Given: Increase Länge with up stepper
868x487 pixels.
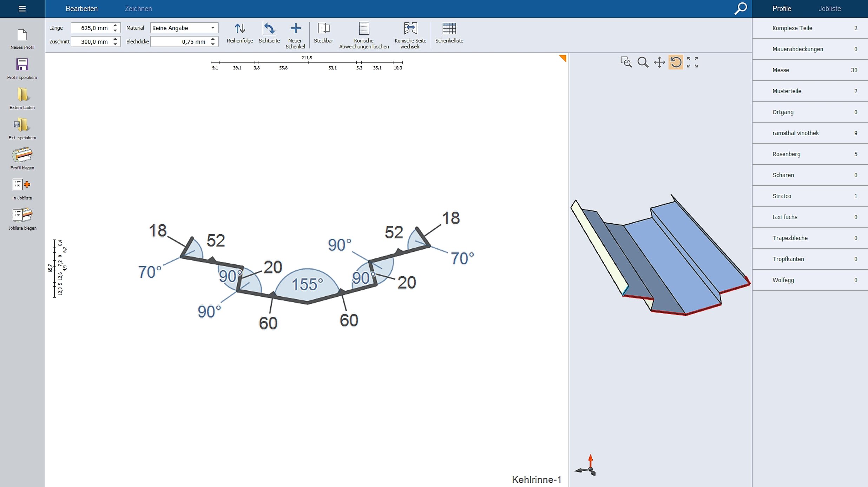Looking at the screenshot, I should click(x=115, y=25).
